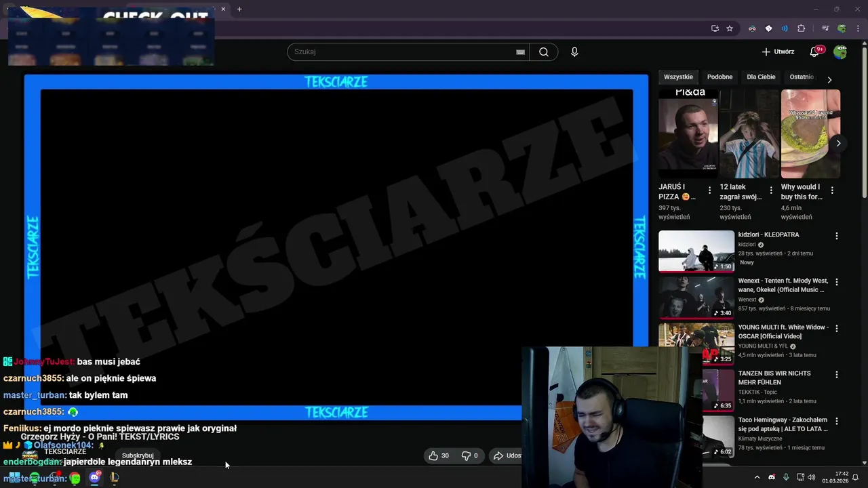Open the browser three-dot menu

(x=857, y=28)
